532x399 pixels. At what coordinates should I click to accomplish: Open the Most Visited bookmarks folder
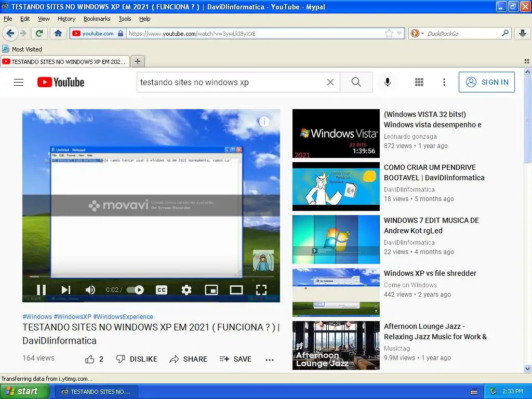[x=22, y=49]
